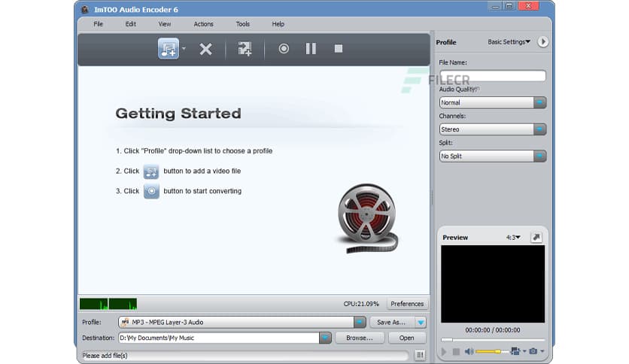The height and width of the screenshot is (364, 629).
Task: Click the preview stop button
Action: pyautogui.click(x=456, y=351)
